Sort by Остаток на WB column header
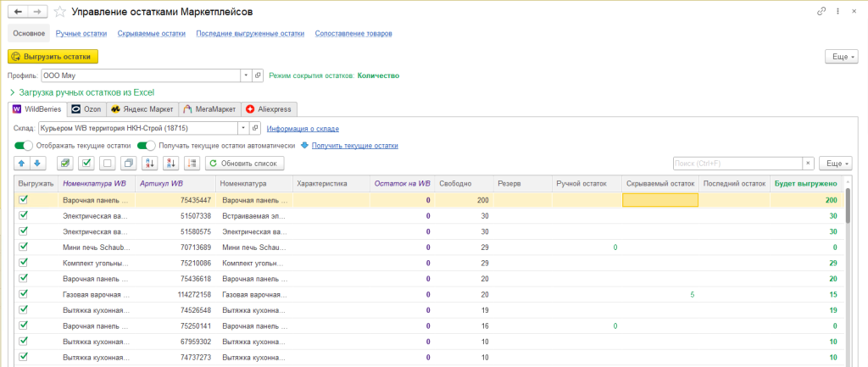The width and height of the screenshot is (868, 367). (x=402, y=183)
